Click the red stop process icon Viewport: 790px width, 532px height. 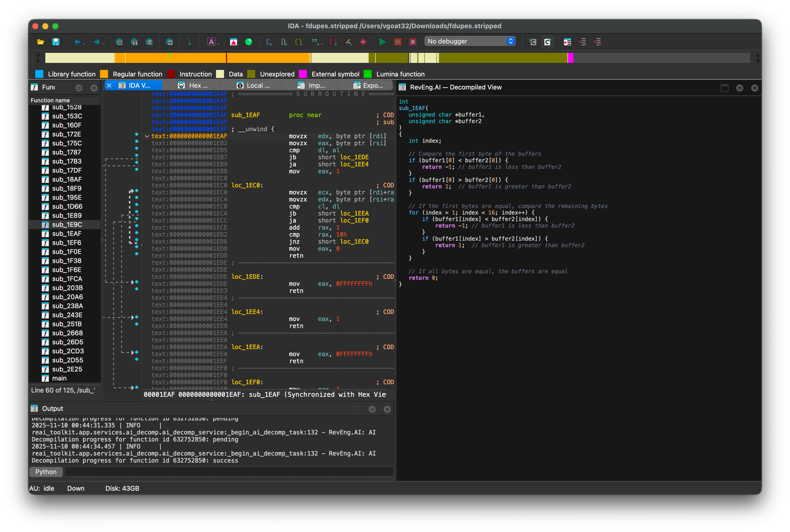pyautogui.click(x=413, y=42)
